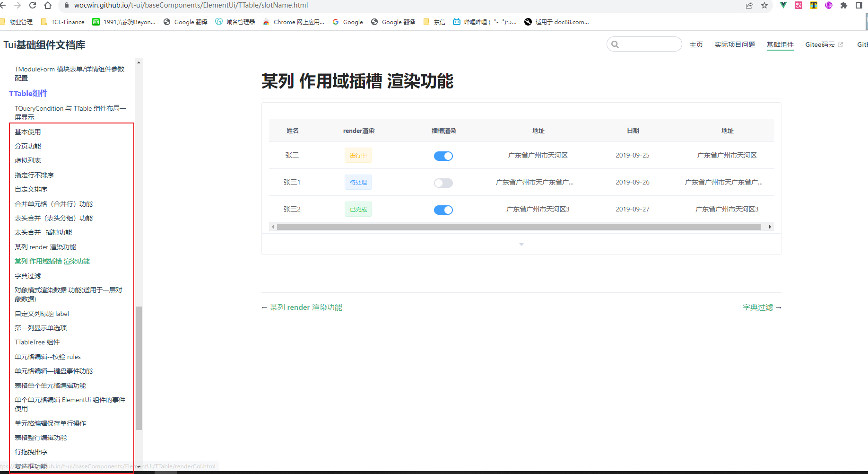This screenshot has height=474, width=868.
Task: Turn off the switch in 张三 row
Action: (x=443, y=156)
